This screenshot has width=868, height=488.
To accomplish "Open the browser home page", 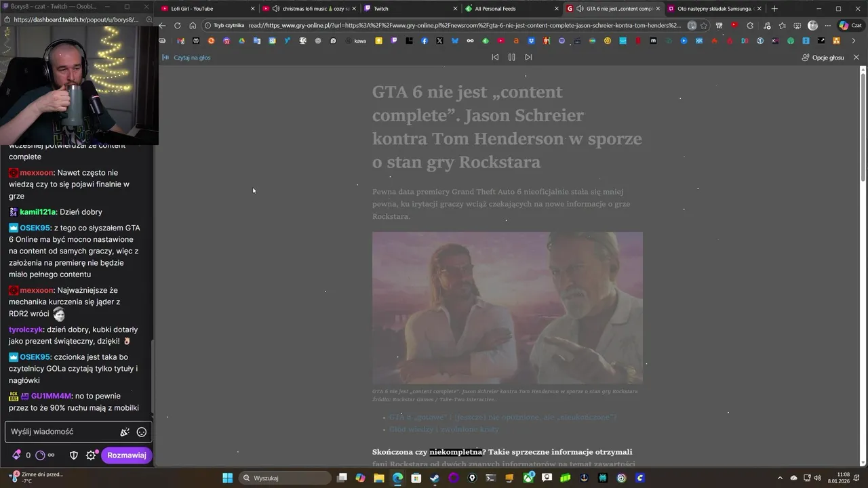I will tap(193, 26).
